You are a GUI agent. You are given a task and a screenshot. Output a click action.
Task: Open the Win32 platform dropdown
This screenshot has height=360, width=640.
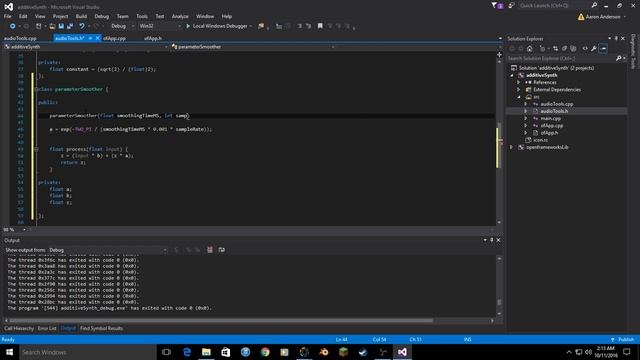click(x=160, y=26)
